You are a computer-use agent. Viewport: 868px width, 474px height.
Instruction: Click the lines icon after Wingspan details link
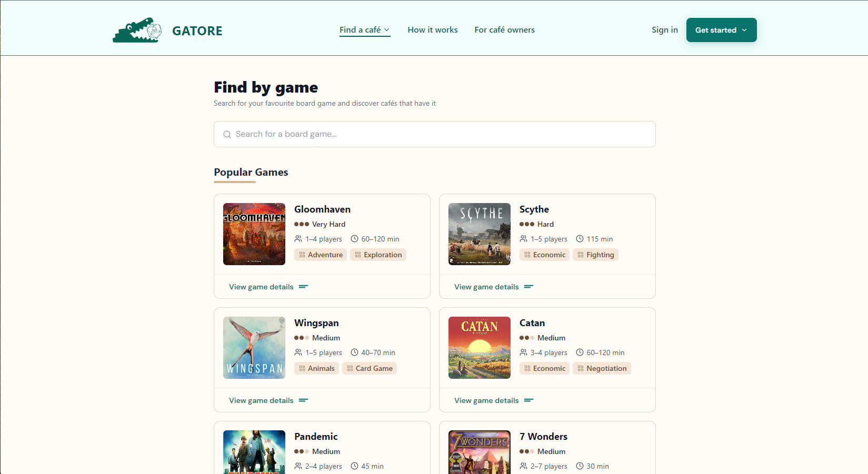304,400
